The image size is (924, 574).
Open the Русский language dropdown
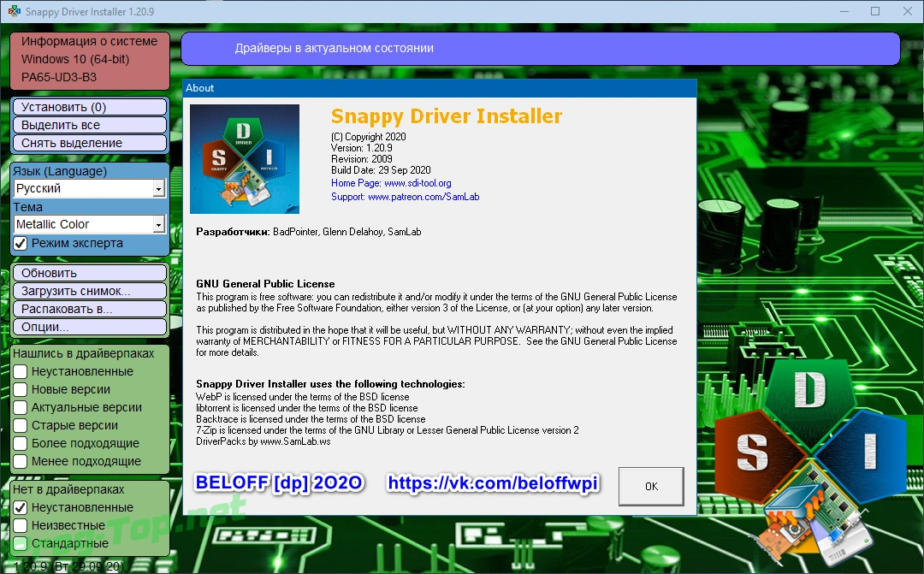90,188
